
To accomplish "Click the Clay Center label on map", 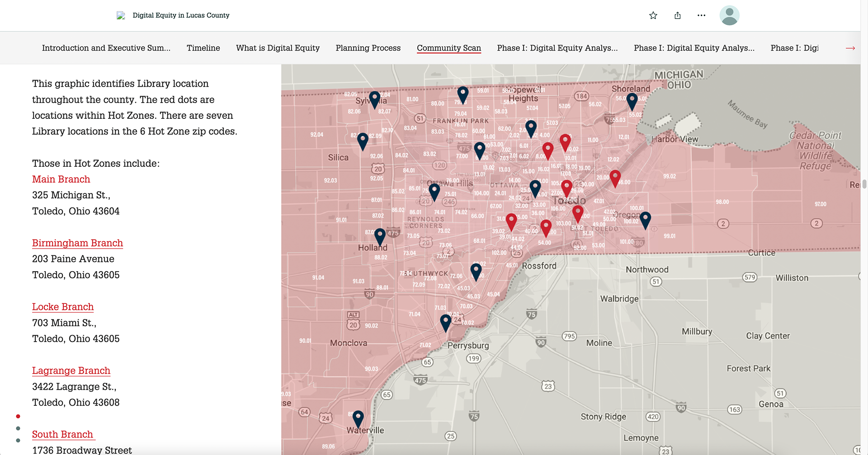I will click(768, 336).
